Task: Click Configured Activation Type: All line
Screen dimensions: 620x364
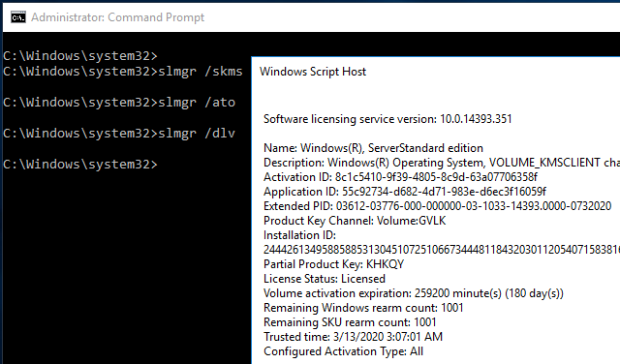Action: coord(343,351)
